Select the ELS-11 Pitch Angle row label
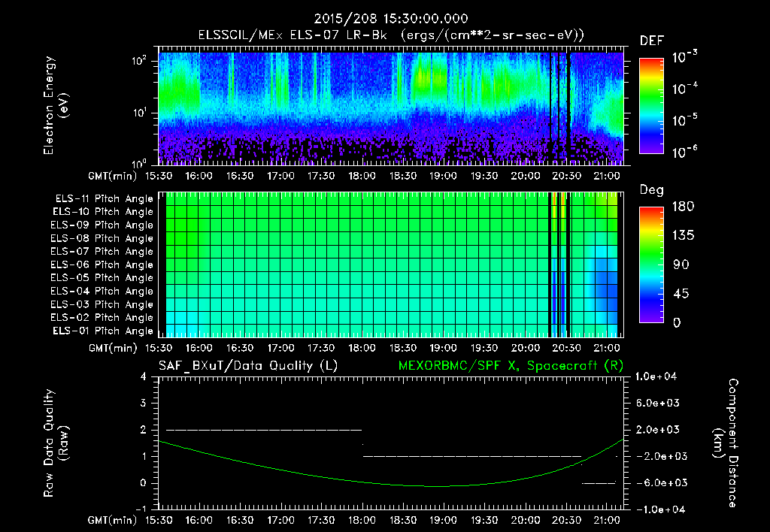770x532 pixels. pyautogui.click(x=104, y=199)
